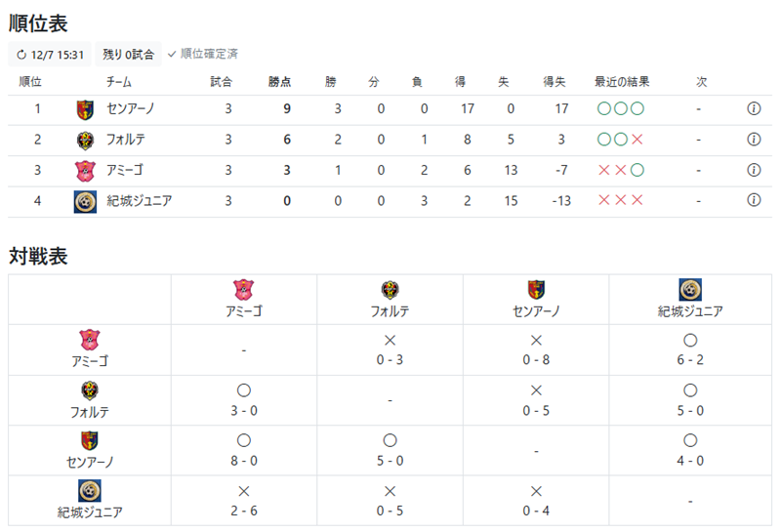Open 紀城ジュニア vs アミーゴ 2 - 6 result

(243, 501)
